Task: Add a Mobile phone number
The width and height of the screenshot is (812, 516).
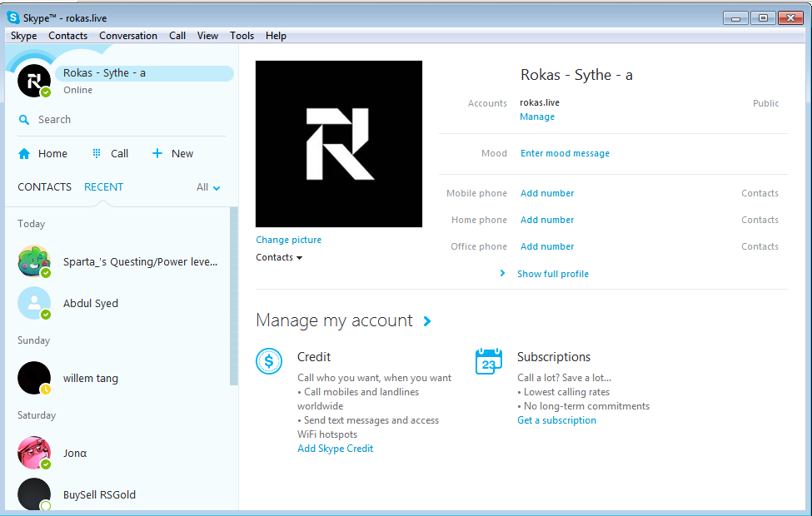Action: [547, 193]
